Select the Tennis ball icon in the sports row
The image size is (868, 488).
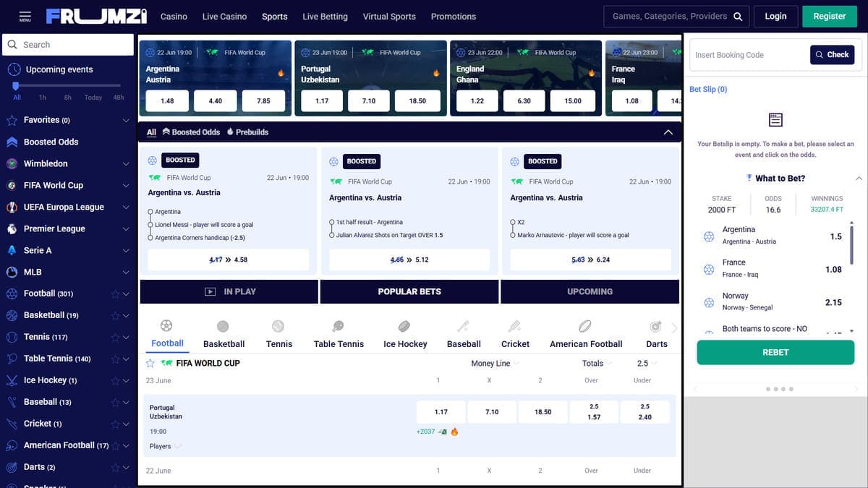(x=278, y=327)
